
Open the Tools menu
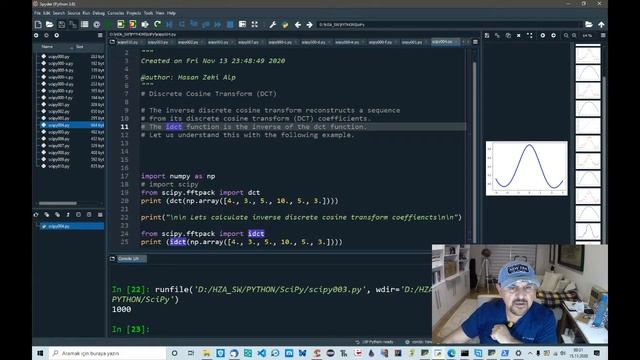[148, 13]
